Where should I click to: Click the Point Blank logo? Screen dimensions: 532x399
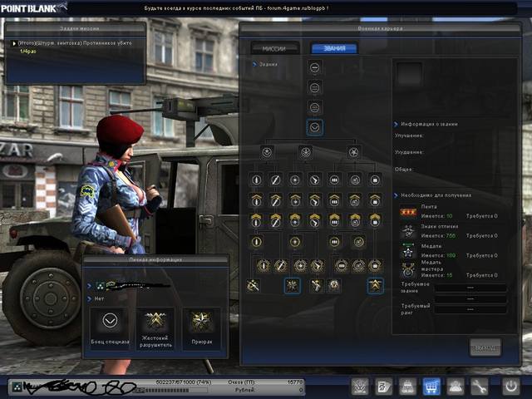[x=33, y=8]
